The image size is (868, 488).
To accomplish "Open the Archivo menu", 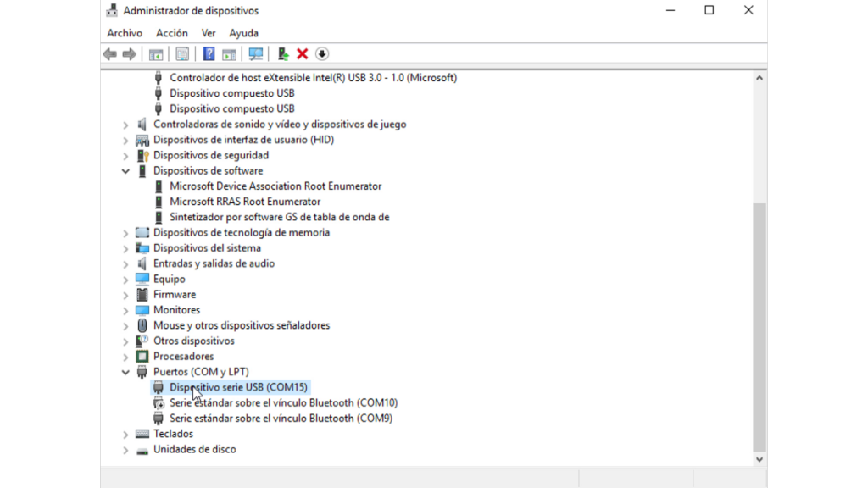I will (125, 33).
